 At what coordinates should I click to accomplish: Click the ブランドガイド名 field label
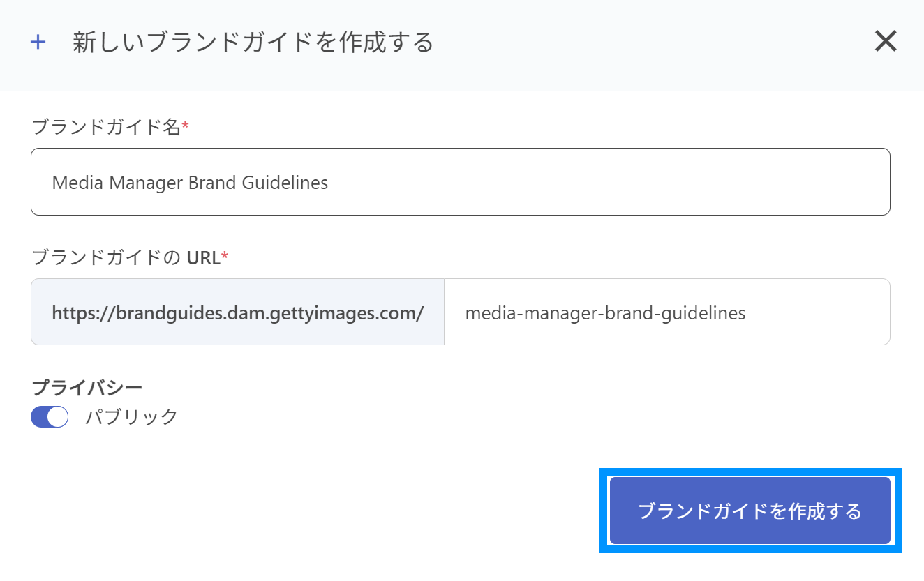[106, 127]
